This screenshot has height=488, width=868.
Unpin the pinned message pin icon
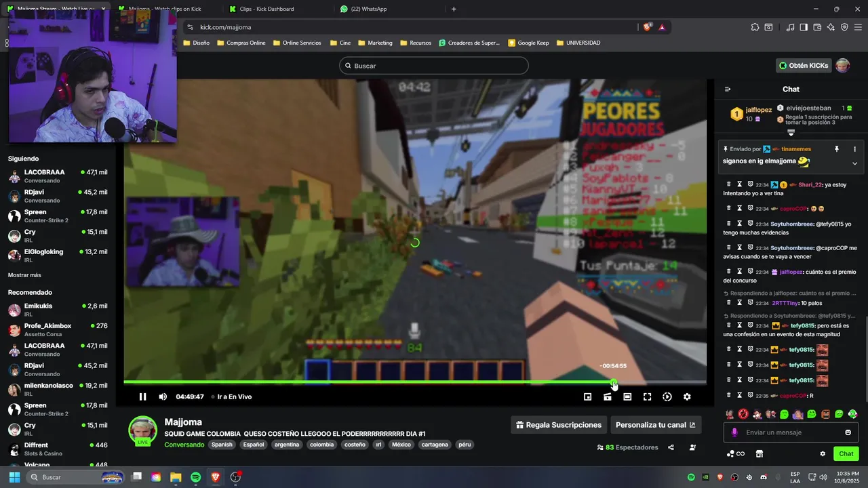click(x=837, y=149)
